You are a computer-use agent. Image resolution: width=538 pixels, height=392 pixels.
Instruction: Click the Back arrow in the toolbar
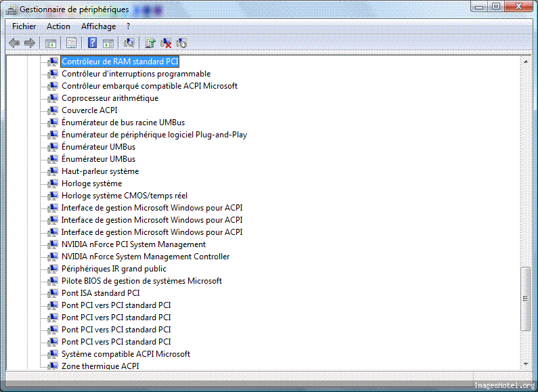[14, 43]
